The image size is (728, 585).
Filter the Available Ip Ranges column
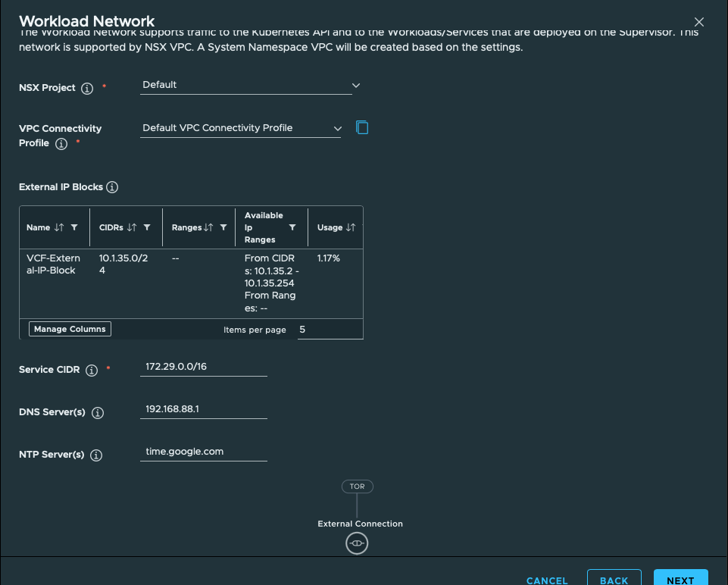point(292,227)
